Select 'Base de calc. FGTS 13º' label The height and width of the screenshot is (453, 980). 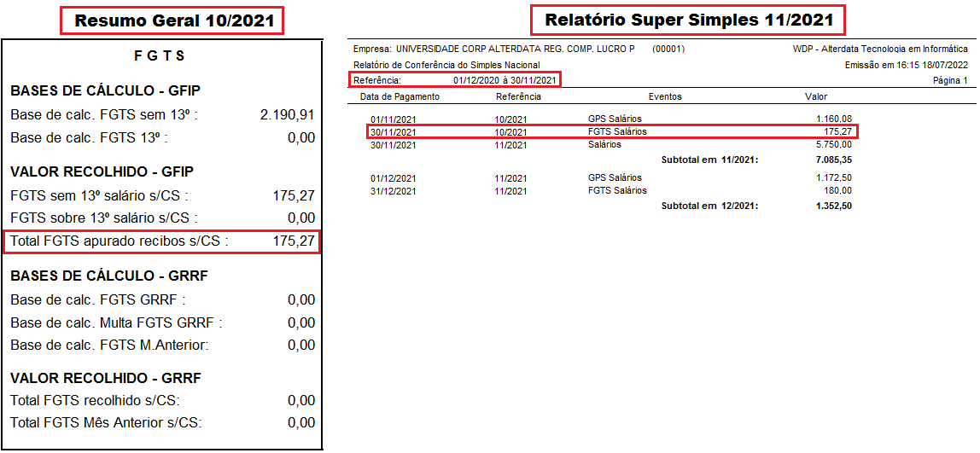click(90, 137)
